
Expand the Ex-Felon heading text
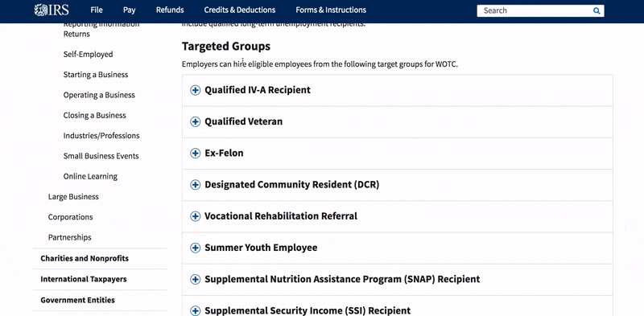coord(224,153)
